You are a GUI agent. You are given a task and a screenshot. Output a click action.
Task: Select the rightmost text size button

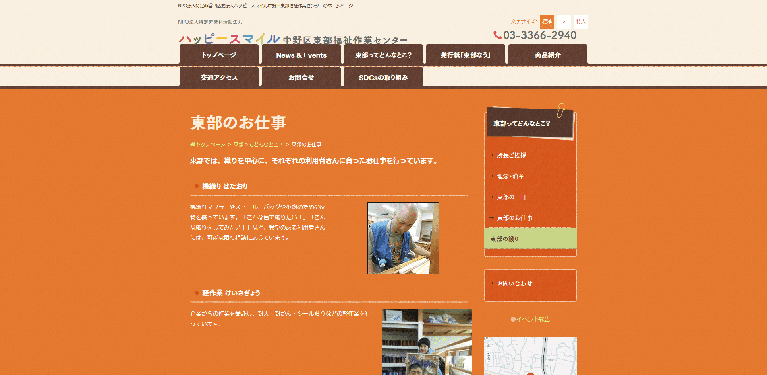point(581,22)
